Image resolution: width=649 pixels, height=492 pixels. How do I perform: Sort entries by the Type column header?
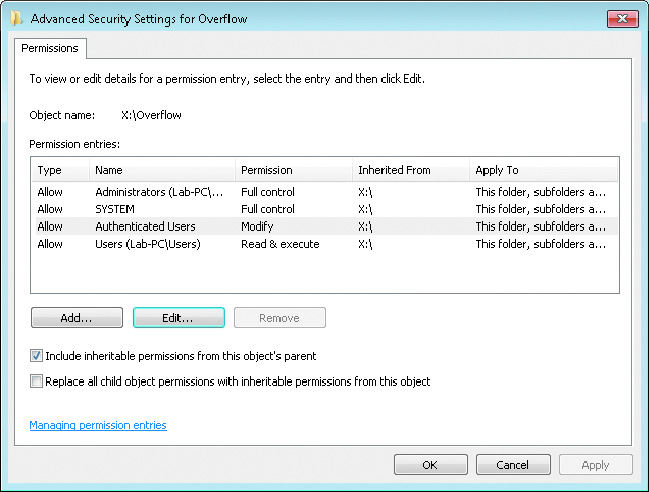[60, 170]
